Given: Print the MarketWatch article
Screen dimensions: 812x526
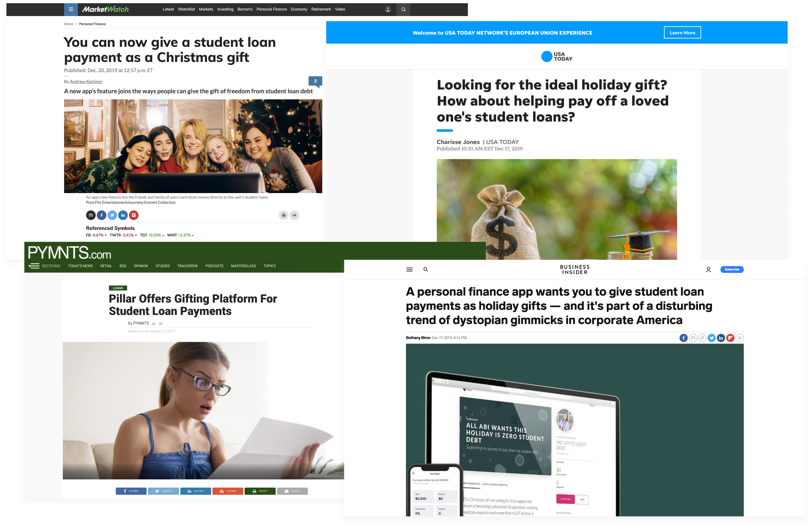Looking at the screenshot, I should (x=284, y=215).
